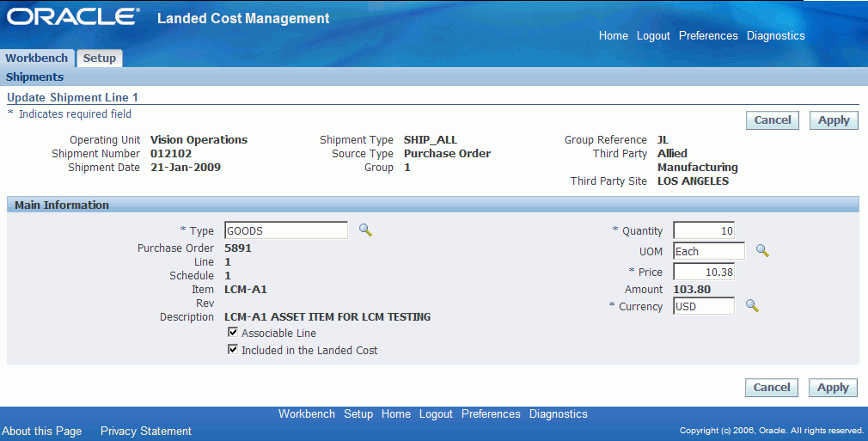Open the UOM search lookup icon

coord(762,251)
